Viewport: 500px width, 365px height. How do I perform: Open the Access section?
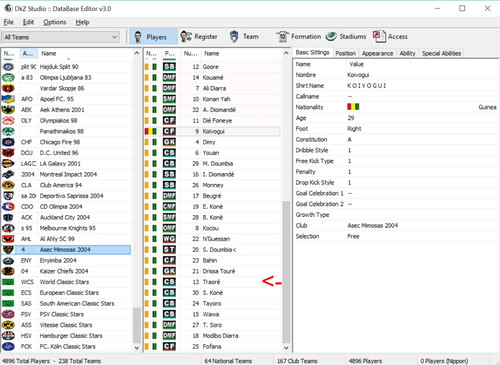[x=390, y=37]
